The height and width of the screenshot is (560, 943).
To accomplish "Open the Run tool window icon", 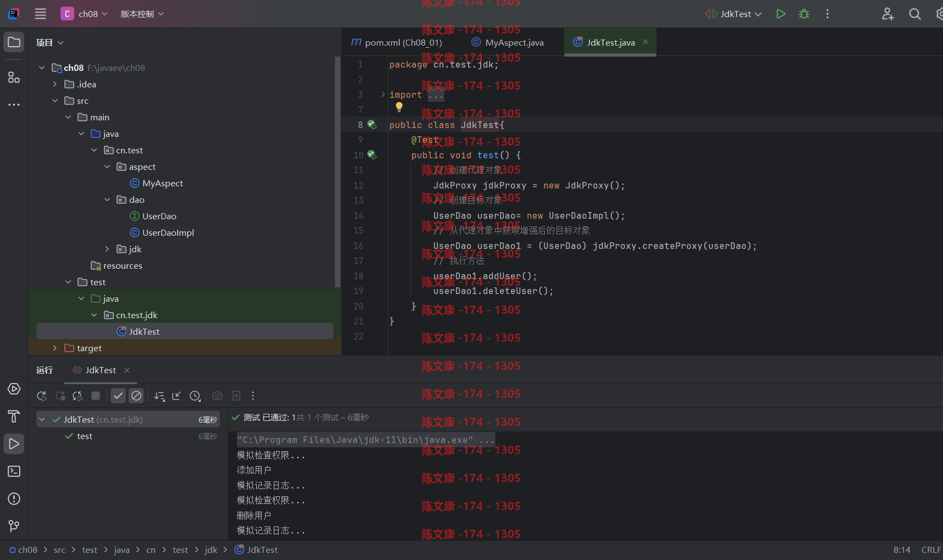I will (x=14, y=444).
